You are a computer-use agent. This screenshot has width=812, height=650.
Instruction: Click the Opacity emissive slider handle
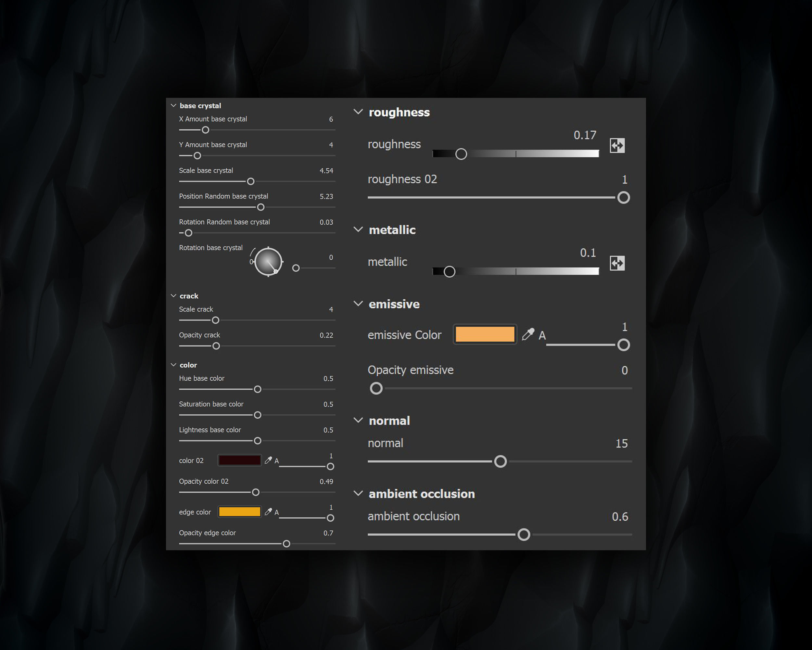(x=376, y=388)
